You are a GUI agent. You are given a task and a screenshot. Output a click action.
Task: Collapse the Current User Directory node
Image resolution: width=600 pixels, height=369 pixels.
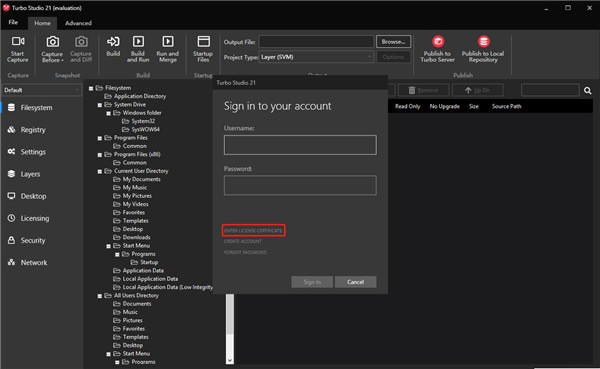pos(100,171)
